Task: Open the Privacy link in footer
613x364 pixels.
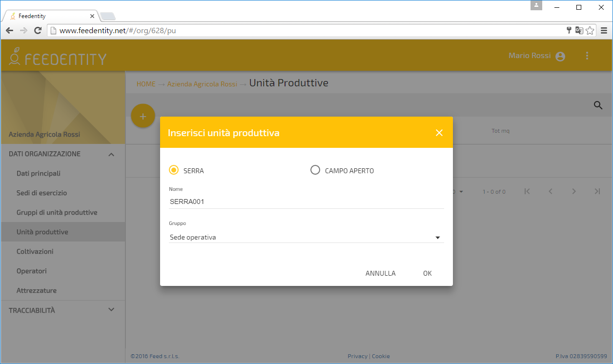Action: (x=357, y=356)
